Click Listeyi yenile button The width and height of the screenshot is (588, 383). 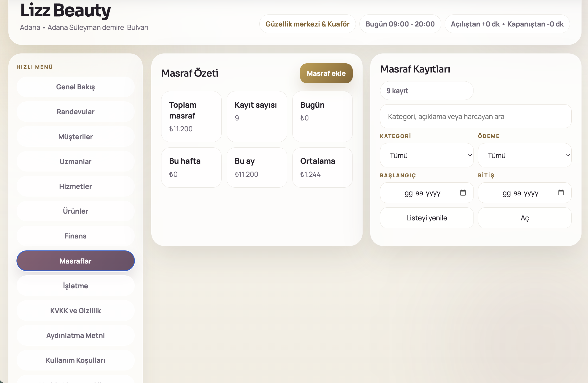(x=427, y=218)
